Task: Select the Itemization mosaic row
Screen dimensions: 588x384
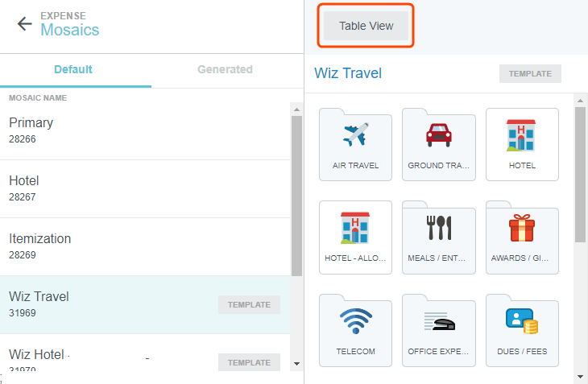Action: [145, 246]
